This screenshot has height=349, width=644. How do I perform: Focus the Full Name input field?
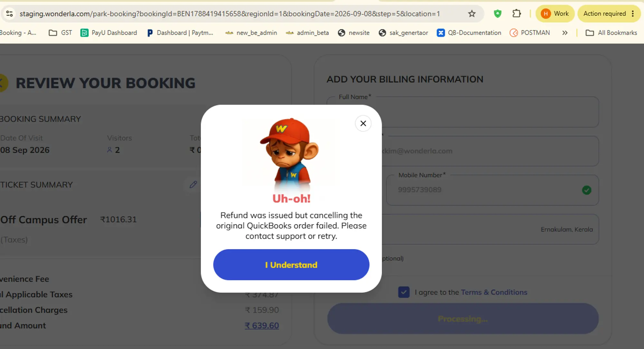pyautogui.click(x=463, y=112)
